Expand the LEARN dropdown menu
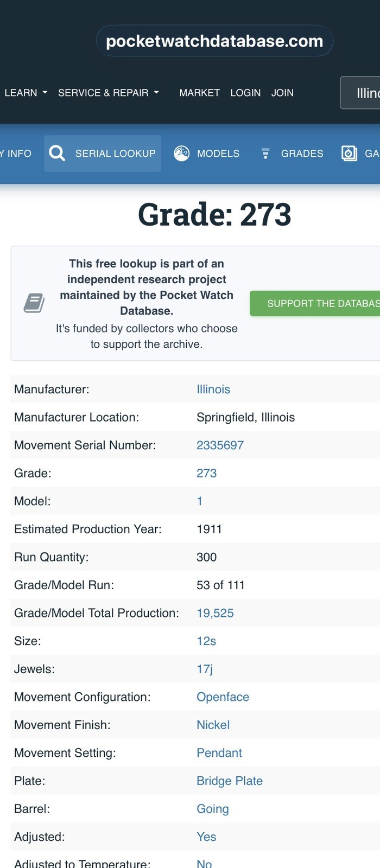Image resolution: width=380 pixels, height=868 pixels. [x=26, y=93]
